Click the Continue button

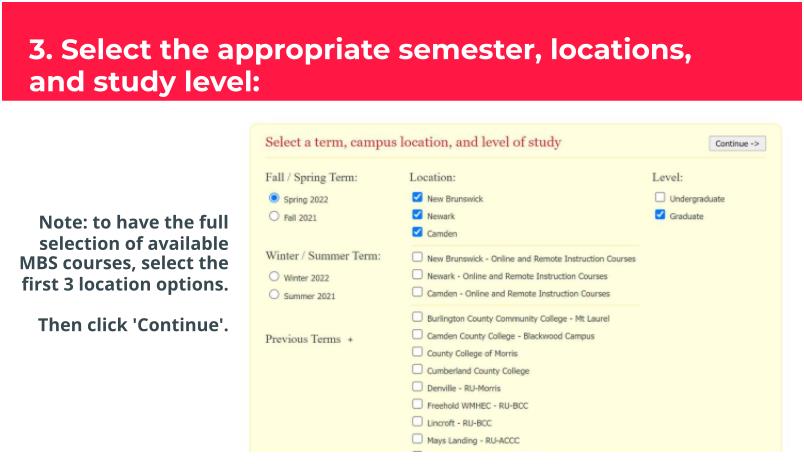tap(737, 143)
